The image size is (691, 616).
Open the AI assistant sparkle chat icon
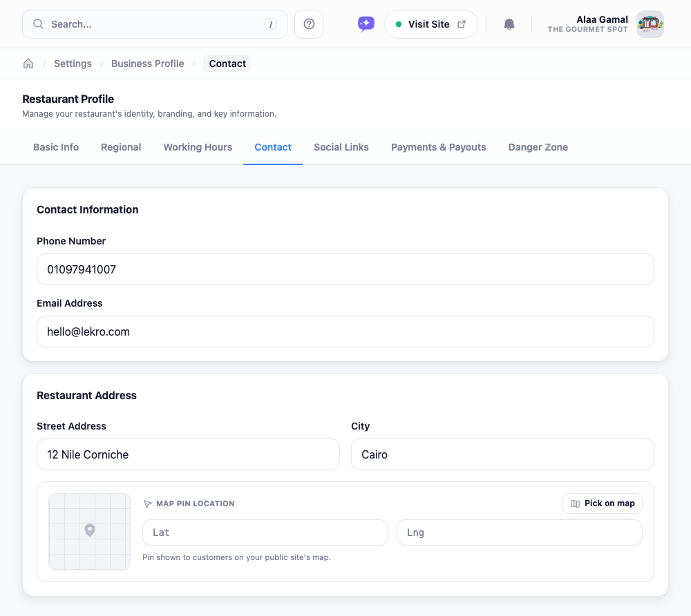(366, 24)
